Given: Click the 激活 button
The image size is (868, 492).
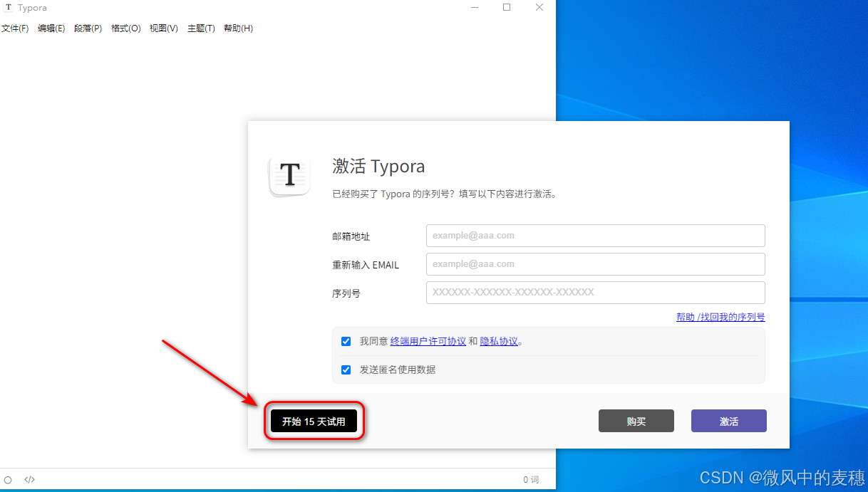Looking at the screenshot, I should pyautogui.click(x=729, y=421).
